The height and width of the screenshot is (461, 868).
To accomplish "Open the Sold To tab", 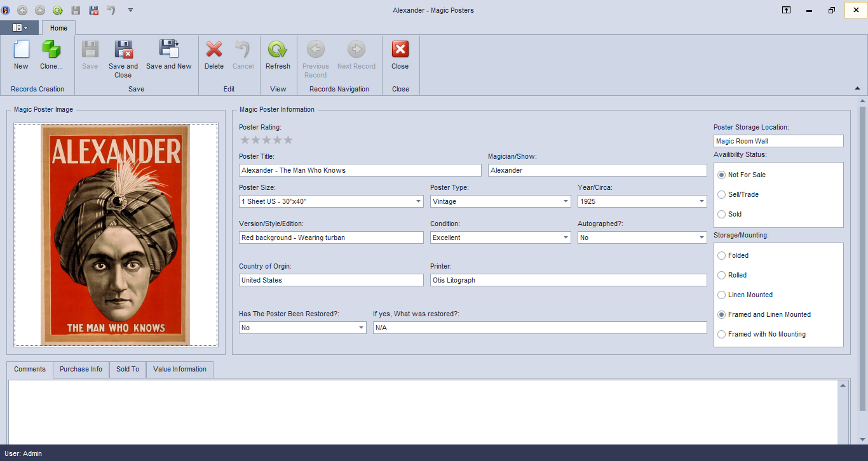I will pos(128,370).
